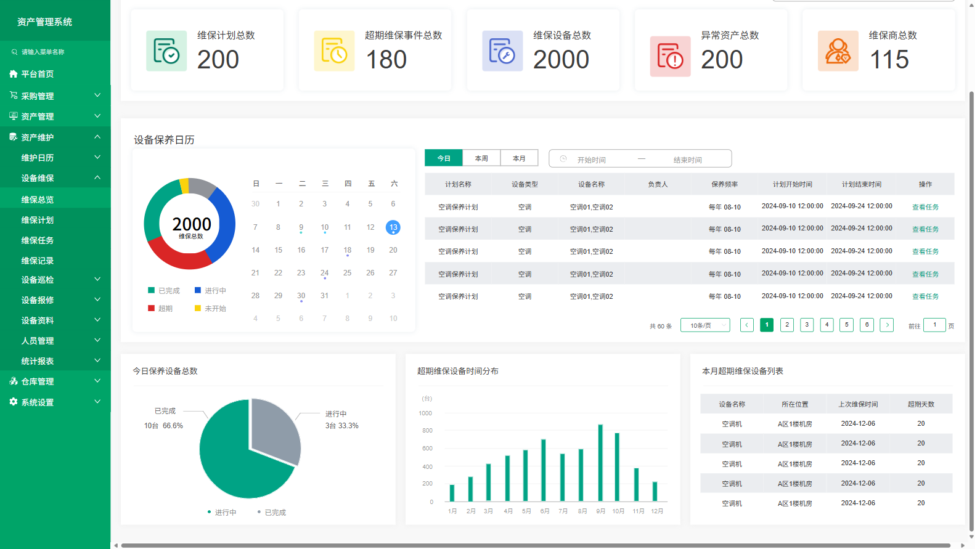Click the home icon beside 平台首页

click(x=14, y=74)
